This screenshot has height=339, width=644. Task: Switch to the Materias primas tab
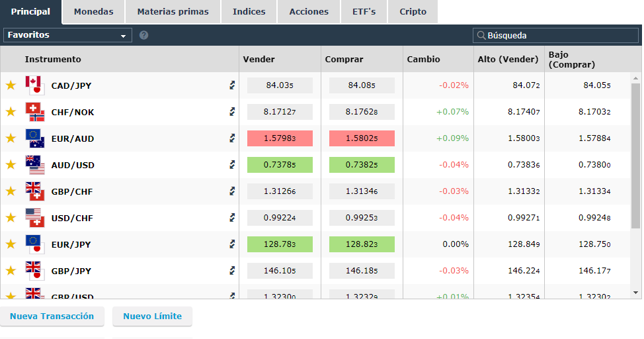click(x=173, y=12)
